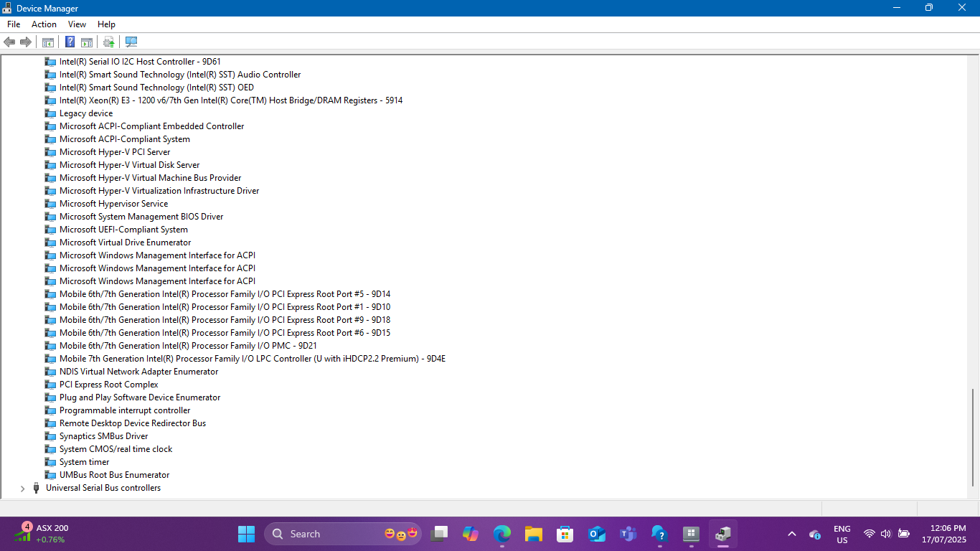
Task: Select Intel Smart Sound Technology OED device
Action: (156, 88)
